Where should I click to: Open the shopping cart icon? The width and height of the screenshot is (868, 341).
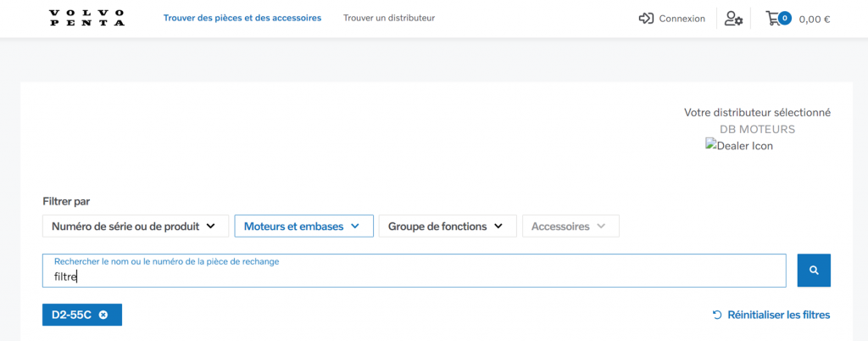(772, 18)
